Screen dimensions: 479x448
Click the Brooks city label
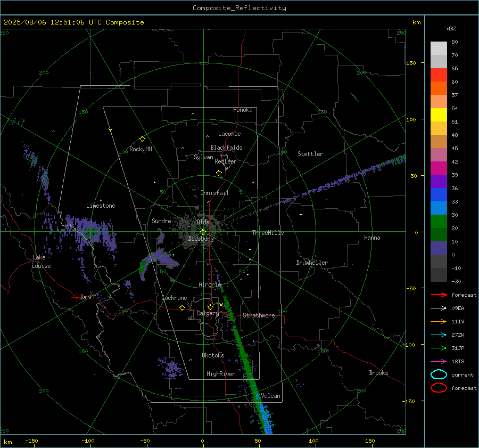coord(378,373)
